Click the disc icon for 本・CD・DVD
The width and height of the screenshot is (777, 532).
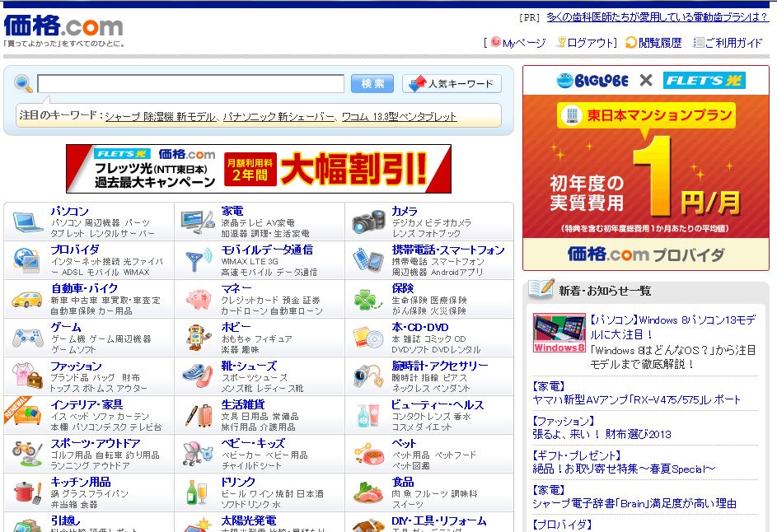(368, 338)
